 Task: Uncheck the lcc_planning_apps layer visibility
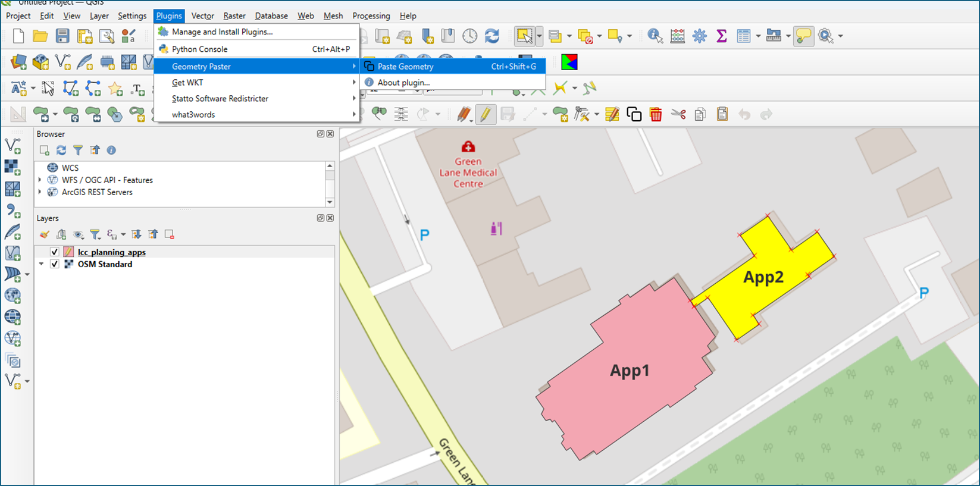click(x=55, y=252)
